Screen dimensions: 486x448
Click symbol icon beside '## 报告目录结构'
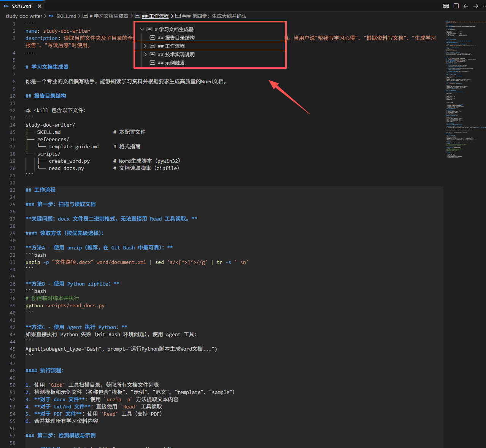pos(152,38)
